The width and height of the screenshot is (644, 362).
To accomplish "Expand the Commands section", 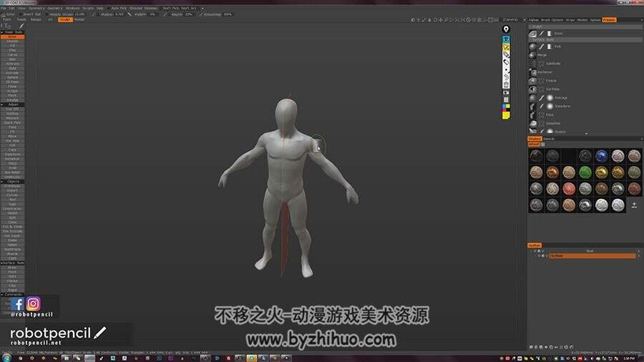I will pyautogui.click(x=2, y=294).
